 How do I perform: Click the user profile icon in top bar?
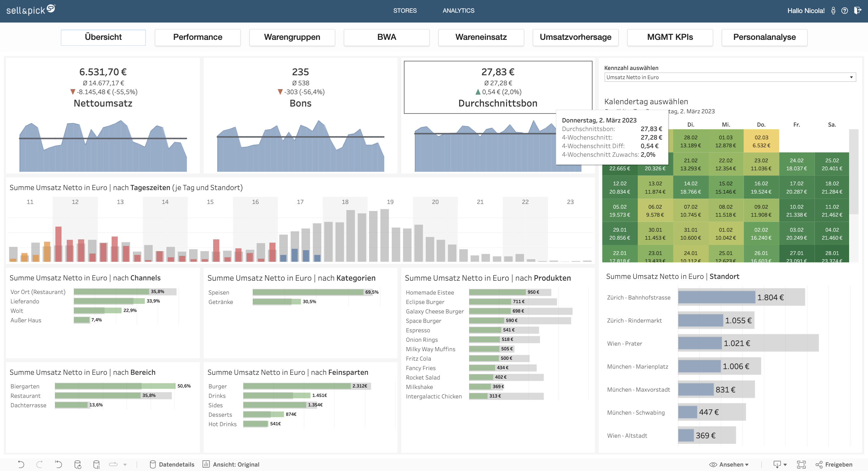834,10
